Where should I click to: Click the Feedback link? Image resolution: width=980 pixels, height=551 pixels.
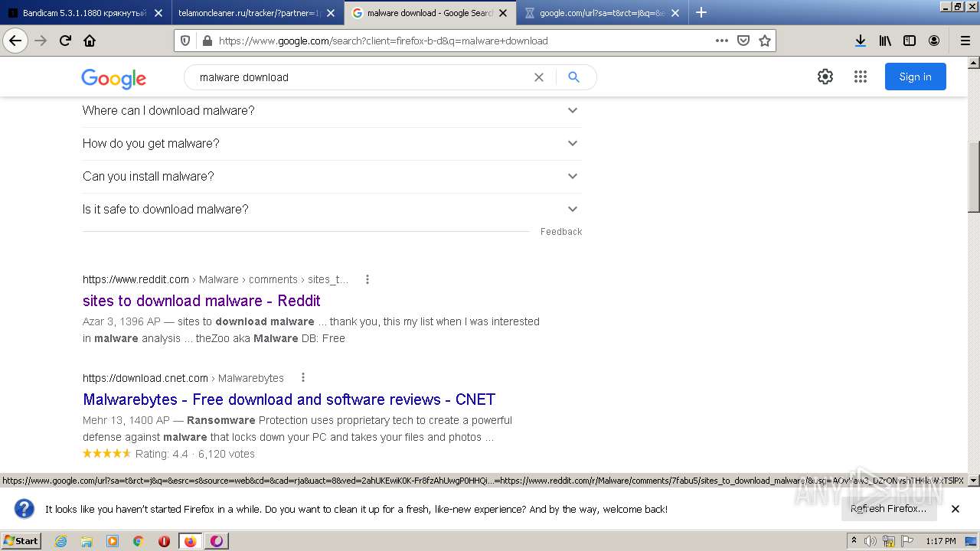[561, 232]
